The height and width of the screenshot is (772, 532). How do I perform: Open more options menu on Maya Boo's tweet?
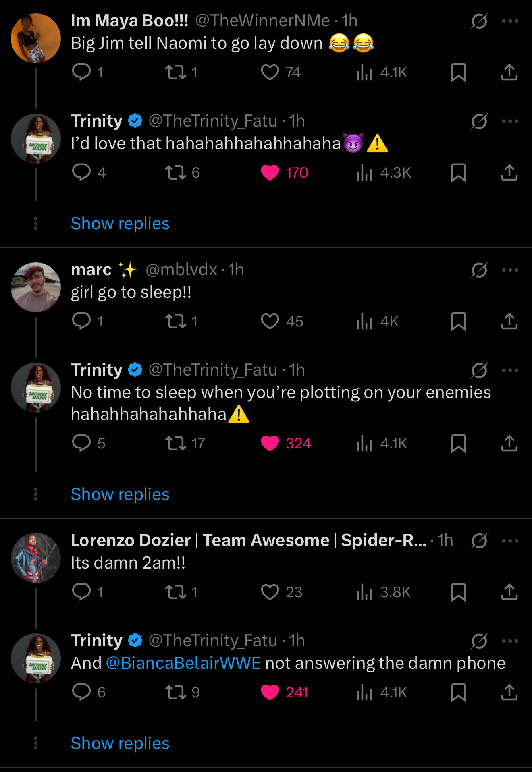[510, 21]
